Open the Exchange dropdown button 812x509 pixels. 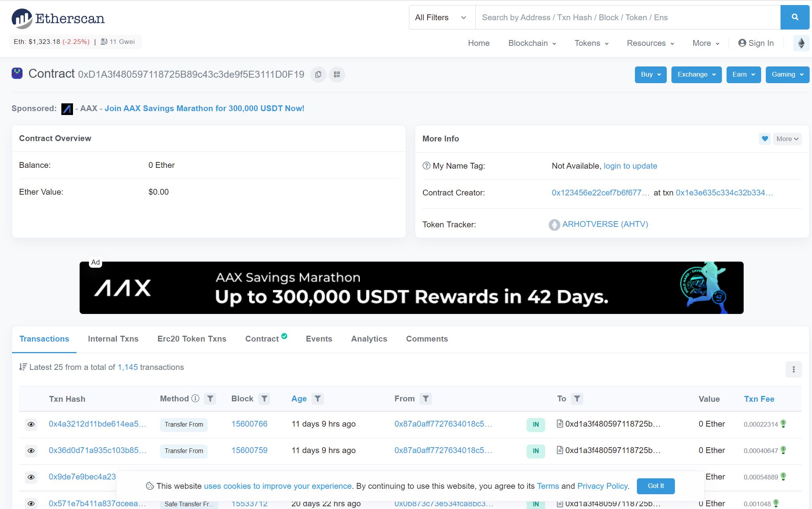click(696, 75)
